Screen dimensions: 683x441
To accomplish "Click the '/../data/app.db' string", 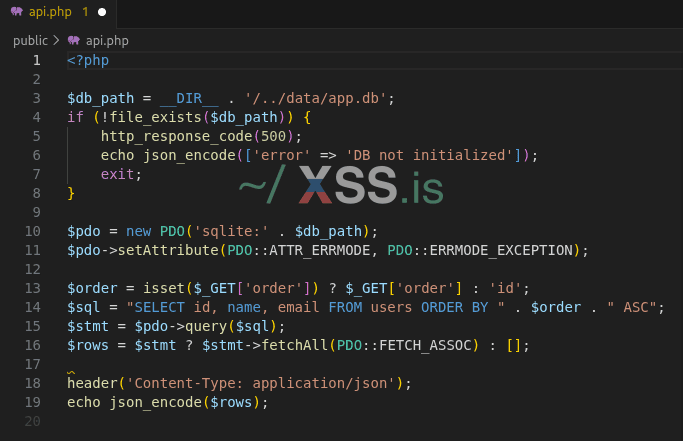I will 315,98.
